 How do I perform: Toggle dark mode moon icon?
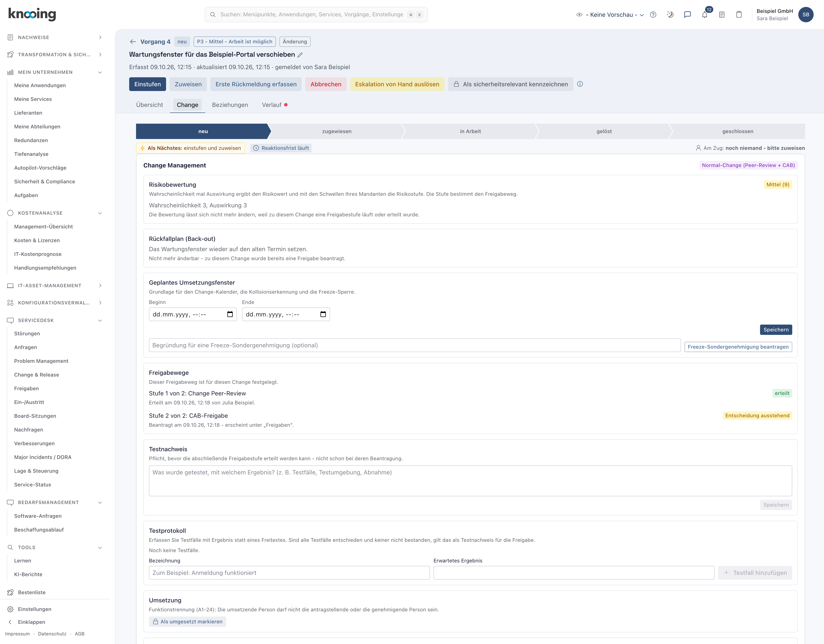[x=670, y=15]
